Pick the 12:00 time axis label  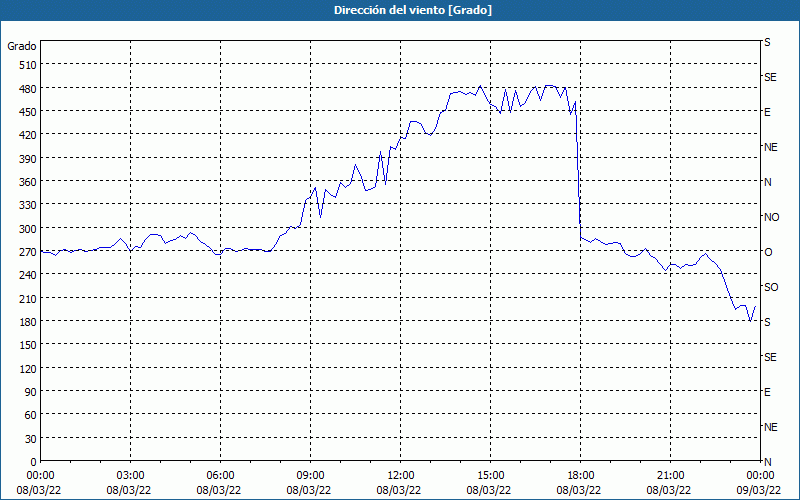tap(401, 476)
